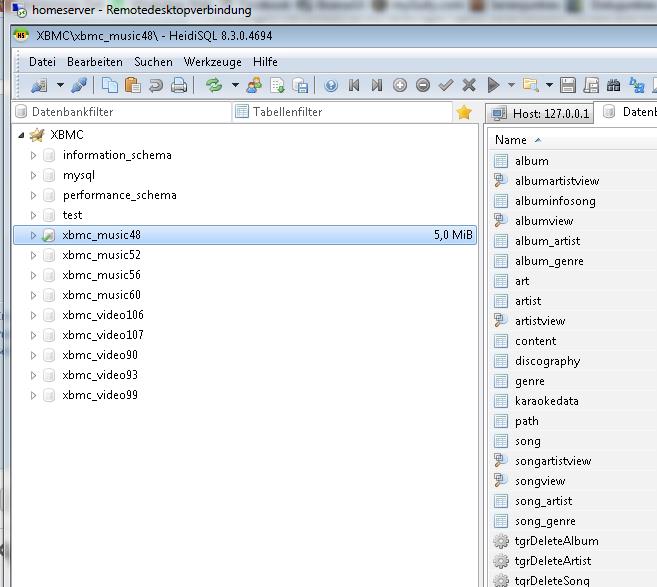
Task: Click the disconnect plug icon
Action: coord(79,85)
